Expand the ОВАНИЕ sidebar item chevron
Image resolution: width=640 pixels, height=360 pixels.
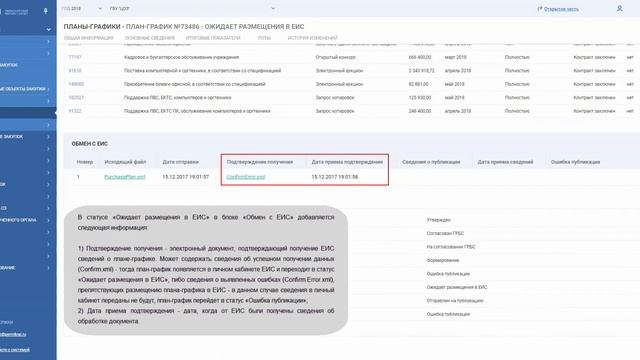point(48,268)
